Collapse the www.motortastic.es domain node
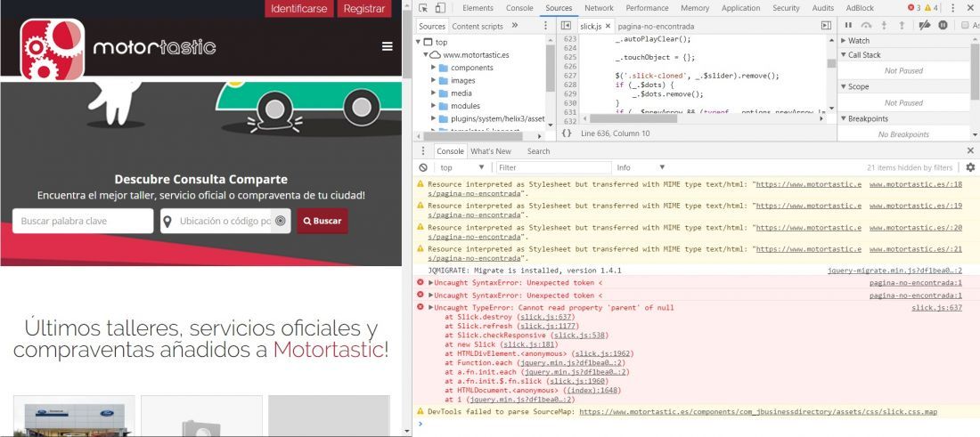This screenshot has height=437, width=980. (426, 55)
